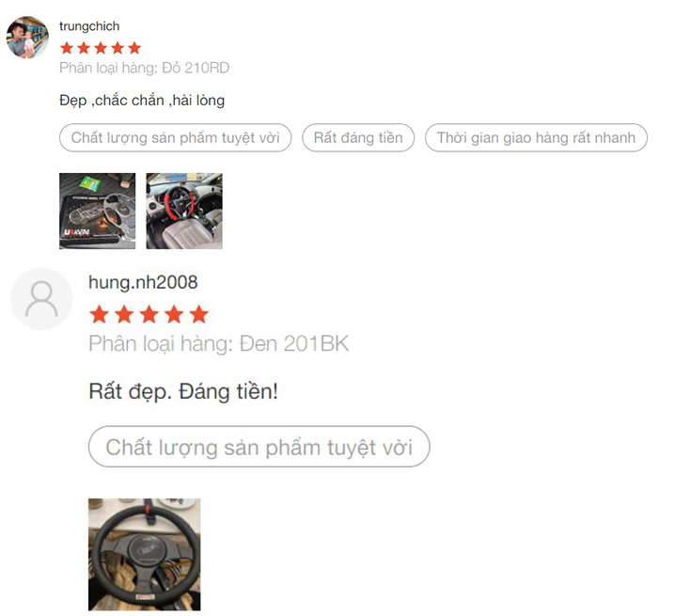Viewport: 690px width, 616px height.
Task: Select third star in hung.nh2008's rating
Action: pos(149,314)
